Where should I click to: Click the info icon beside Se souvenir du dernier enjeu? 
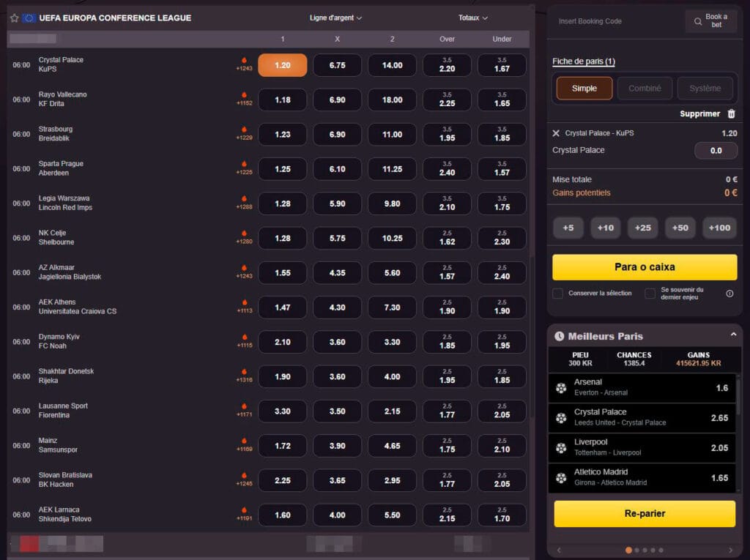[x=729, y=294]
